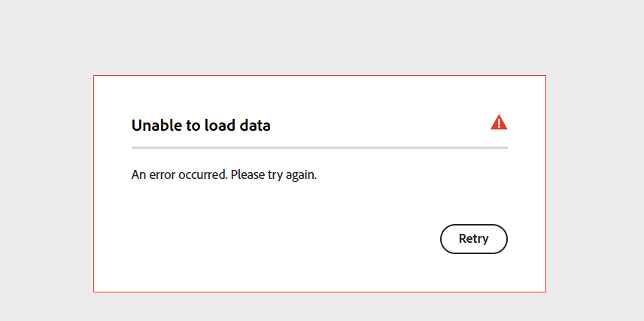Click the word "data" in the heading
This screenshot has width=644, height=321.
coord(255,126)
